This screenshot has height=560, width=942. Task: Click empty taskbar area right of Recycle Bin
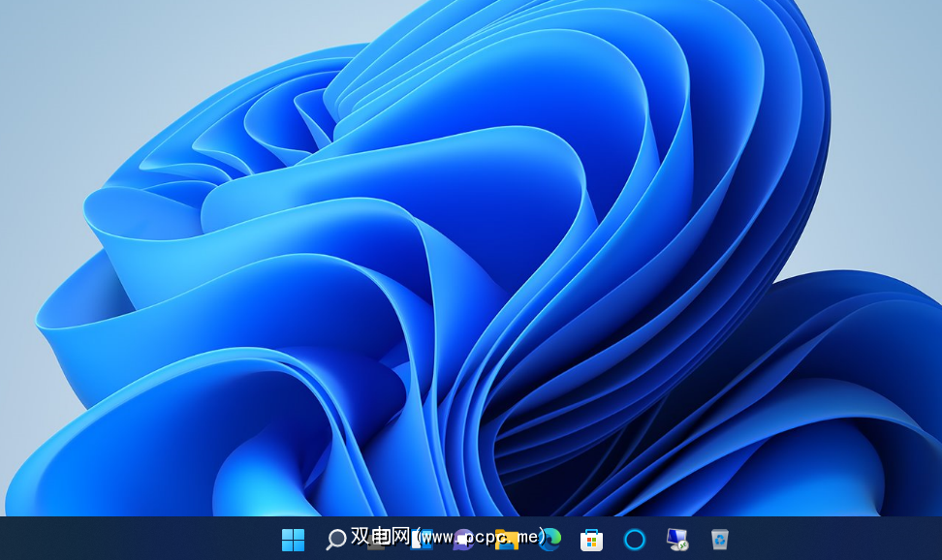click(x=833, y=540)
